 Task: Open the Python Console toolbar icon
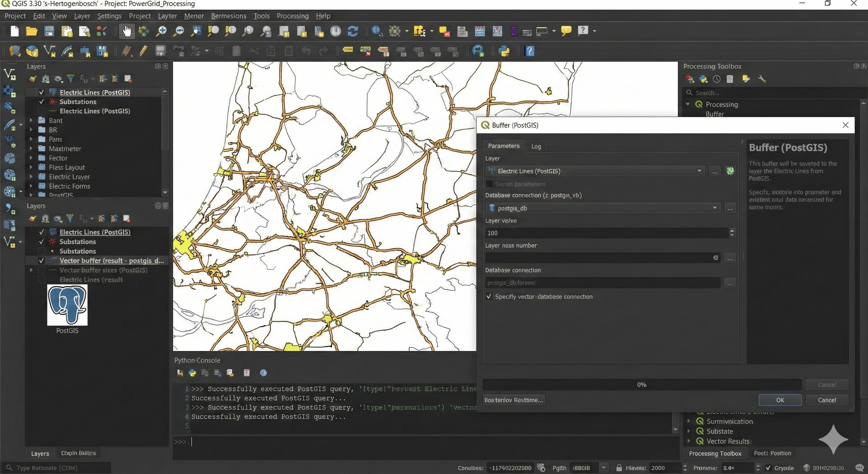[504, 51]
